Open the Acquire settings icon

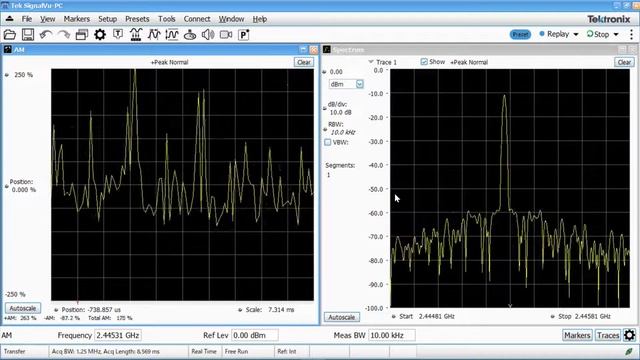coord(136,35)
